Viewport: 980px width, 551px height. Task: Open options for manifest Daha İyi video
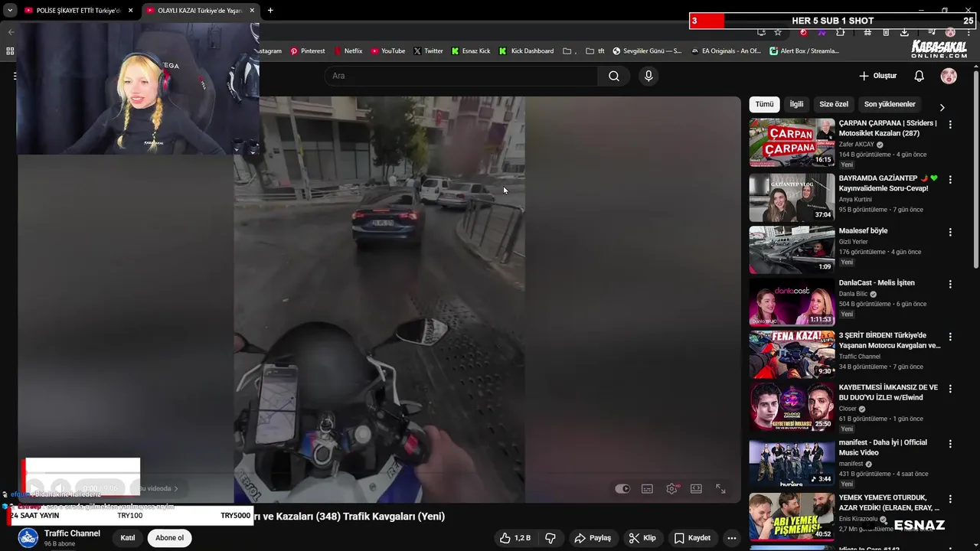pyautogui.click(x=950, y=444)
